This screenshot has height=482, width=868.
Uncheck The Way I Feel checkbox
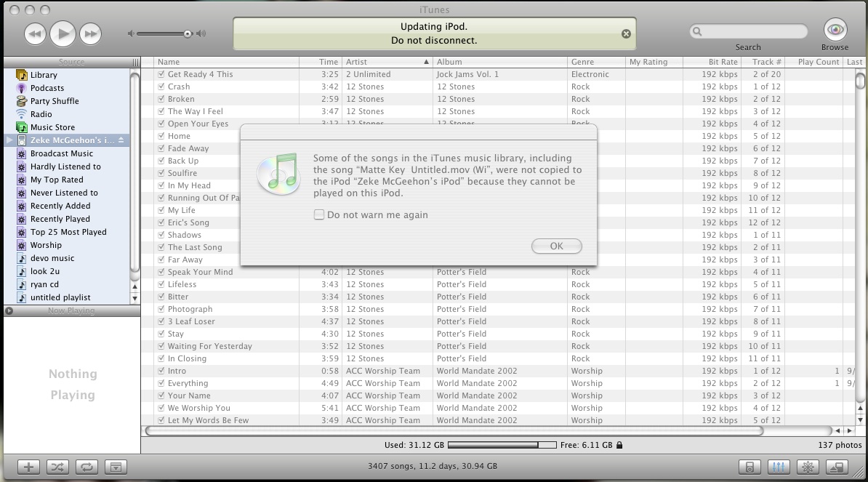161,111
